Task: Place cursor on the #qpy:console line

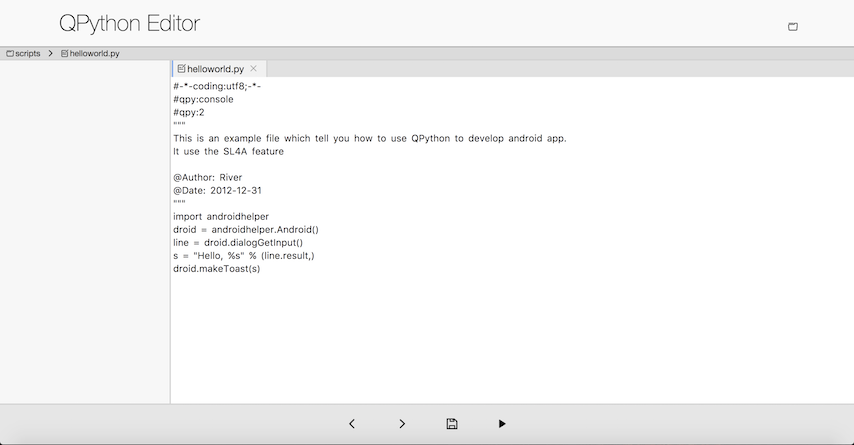Action: 203,99
